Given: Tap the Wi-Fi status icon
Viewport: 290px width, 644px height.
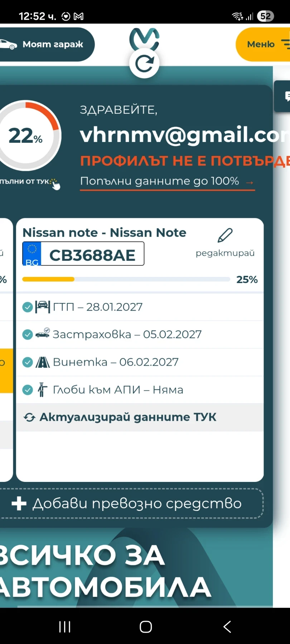Looking at the screenshot, I should (237, 16).
